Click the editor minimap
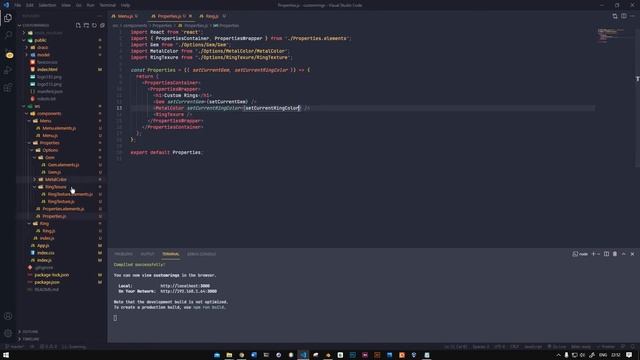Image resolution: width=640 pixels, height=360 pixels. tap(611, 35)
